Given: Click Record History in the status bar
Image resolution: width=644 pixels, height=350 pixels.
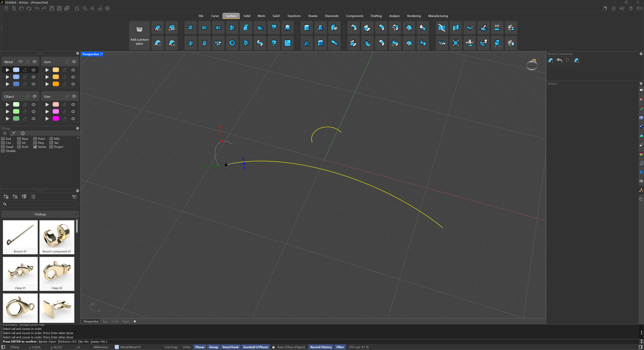Looking at the screenshot, I should click(321, 347).
